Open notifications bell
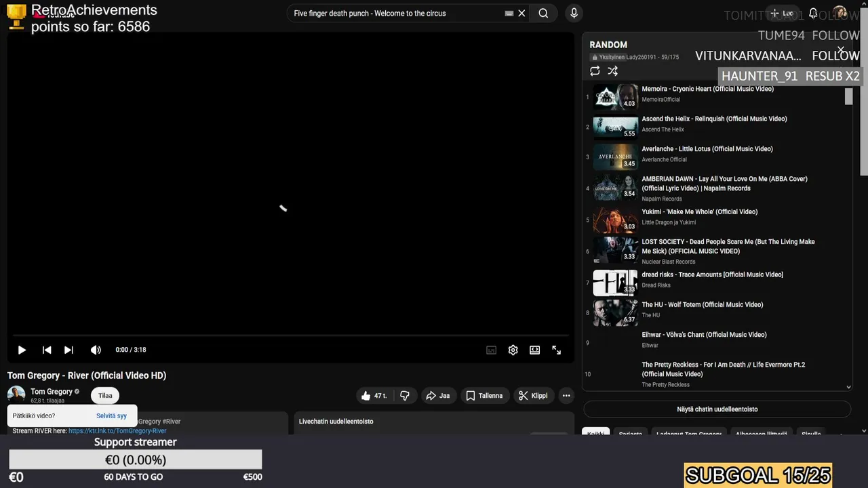 tap(813, 13)
